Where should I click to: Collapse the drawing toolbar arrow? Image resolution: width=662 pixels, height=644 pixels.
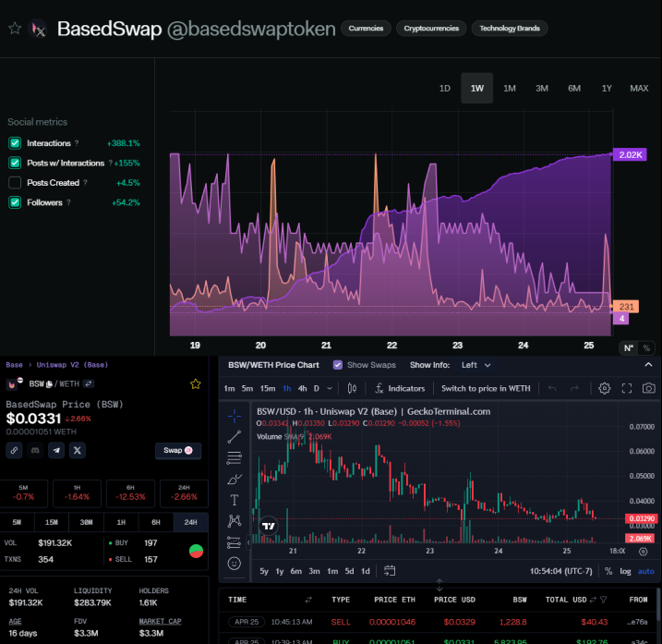point(248,542)
